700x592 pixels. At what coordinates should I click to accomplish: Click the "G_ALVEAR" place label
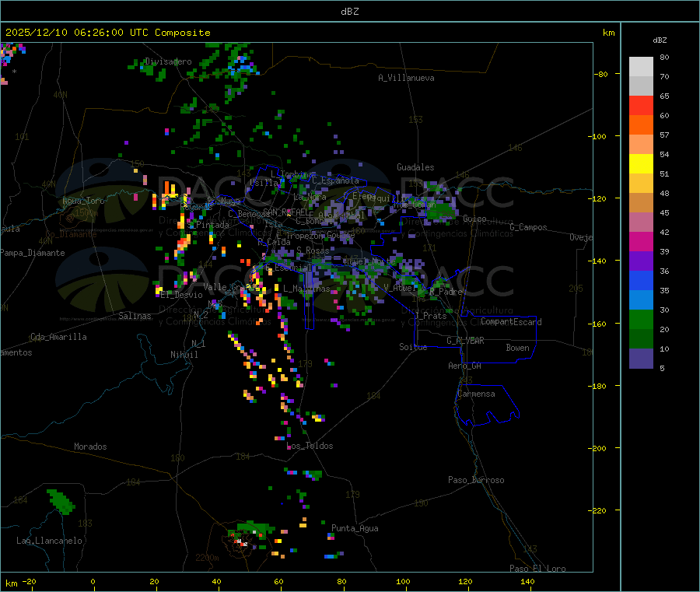coord(466,341)
